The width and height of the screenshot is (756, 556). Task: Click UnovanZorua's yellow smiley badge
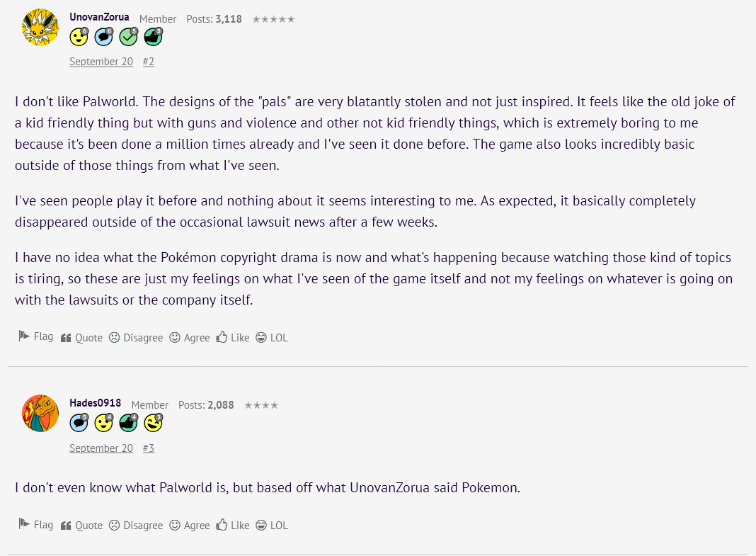pos(79,37)
